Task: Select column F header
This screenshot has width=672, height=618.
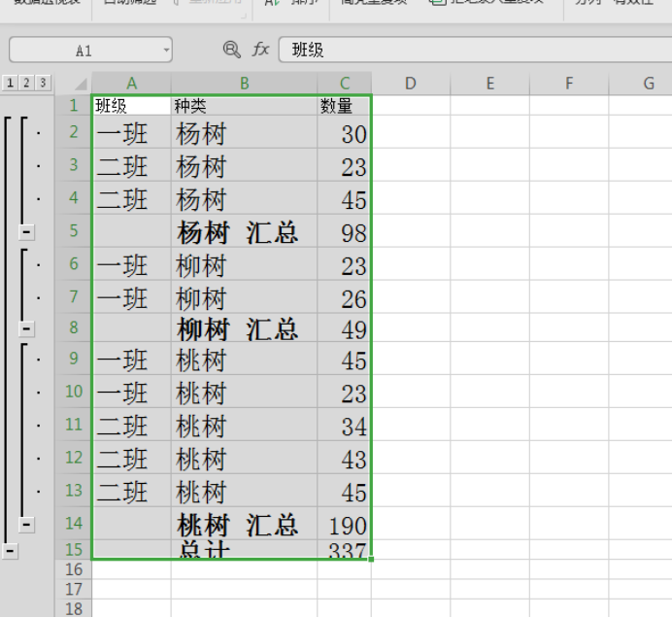Action: click(569, 84)
